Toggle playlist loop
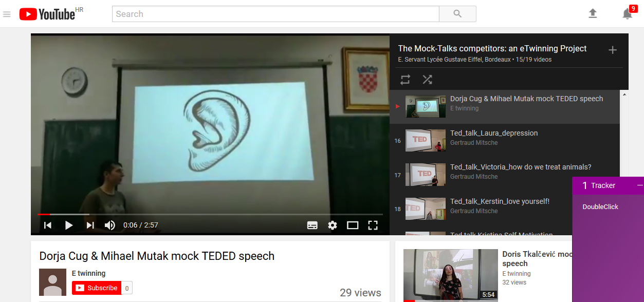Image resolution: width=644 pixels, height=302 pixels. (x=406, y=79)
